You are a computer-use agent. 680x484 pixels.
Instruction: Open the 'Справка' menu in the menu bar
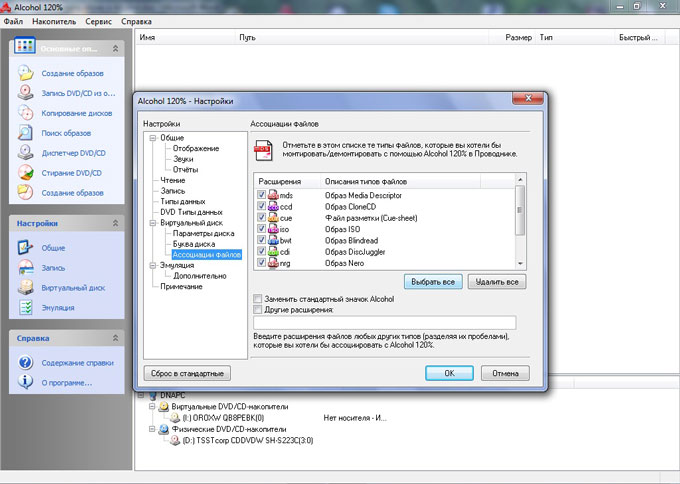coord(136,21)
